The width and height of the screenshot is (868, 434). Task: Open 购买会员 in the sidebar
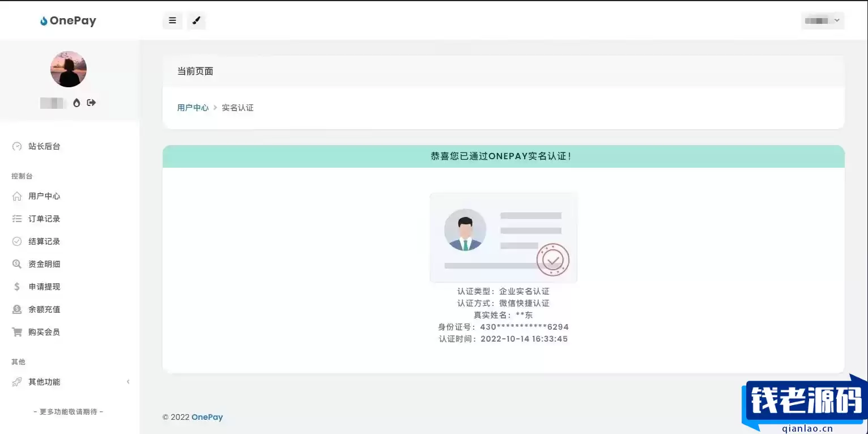[44, 332]
